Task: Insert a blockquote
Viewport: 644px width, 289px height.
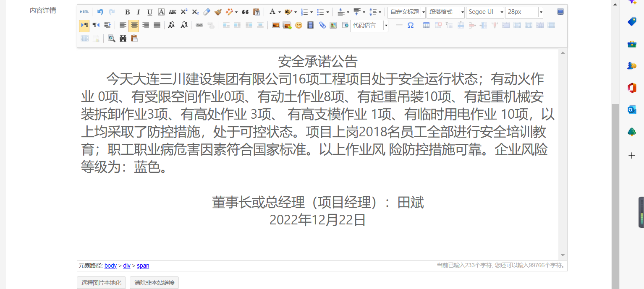Action: point(245,12)
